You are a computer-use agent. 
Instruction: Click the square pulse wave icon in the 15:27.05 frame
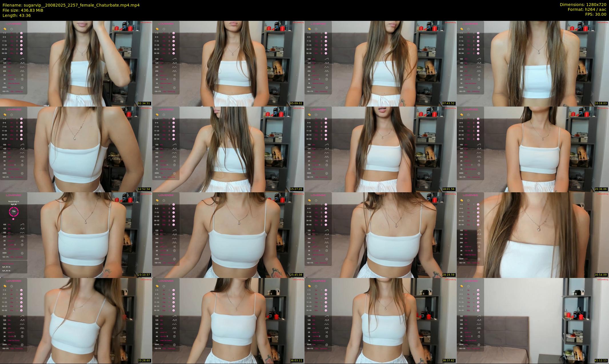(x=174, y=157)
